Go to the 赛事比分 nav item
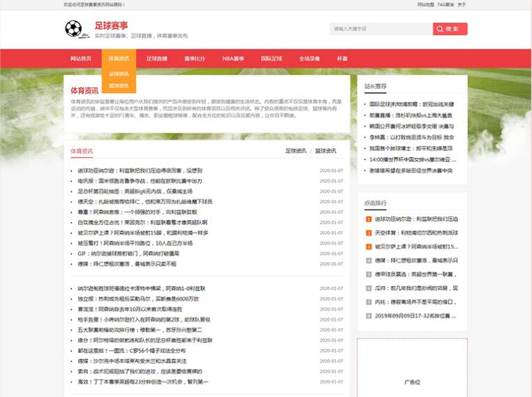The width and height of the screenshot is (532, 397). (x=195, y=59)
